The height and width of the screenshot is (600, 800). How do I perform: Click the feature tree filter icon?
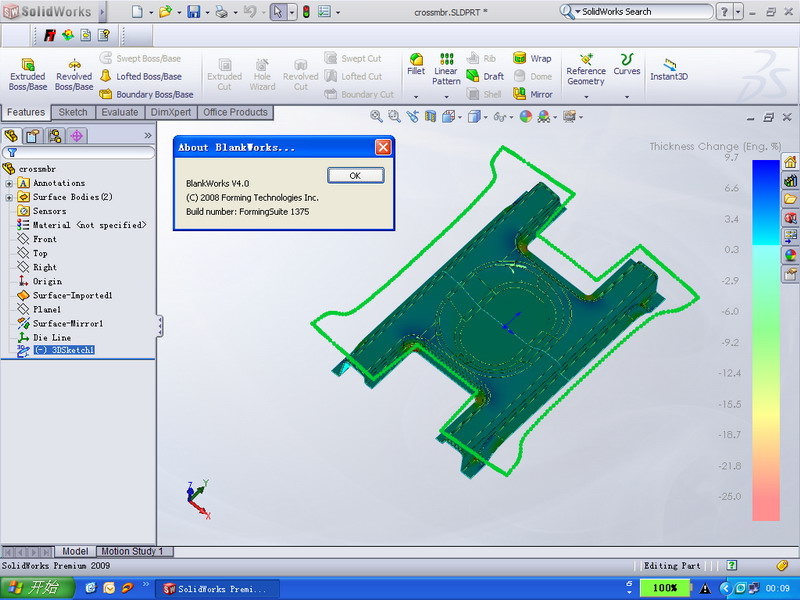(12, 152)
